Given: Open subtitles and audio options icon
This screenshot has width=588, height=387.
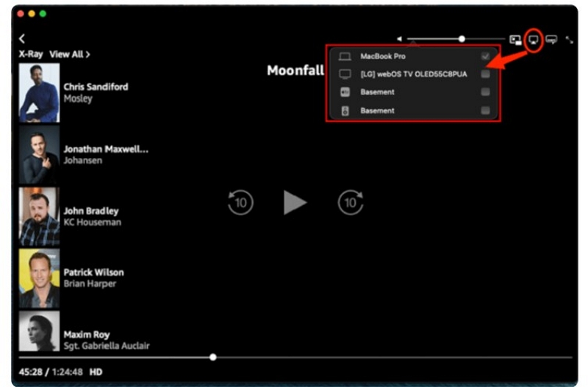Looking at the screenshot, I should click(x=551, y=40).
